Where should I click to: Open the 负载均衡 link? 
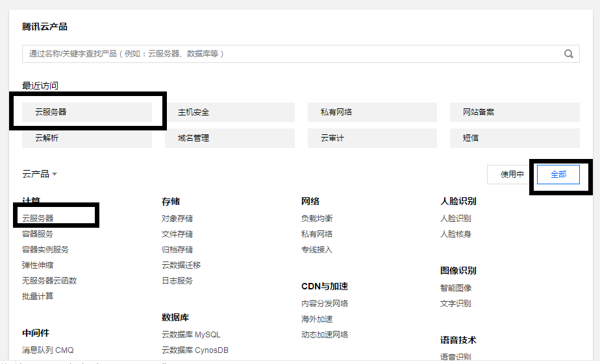[x=317, y=218]
